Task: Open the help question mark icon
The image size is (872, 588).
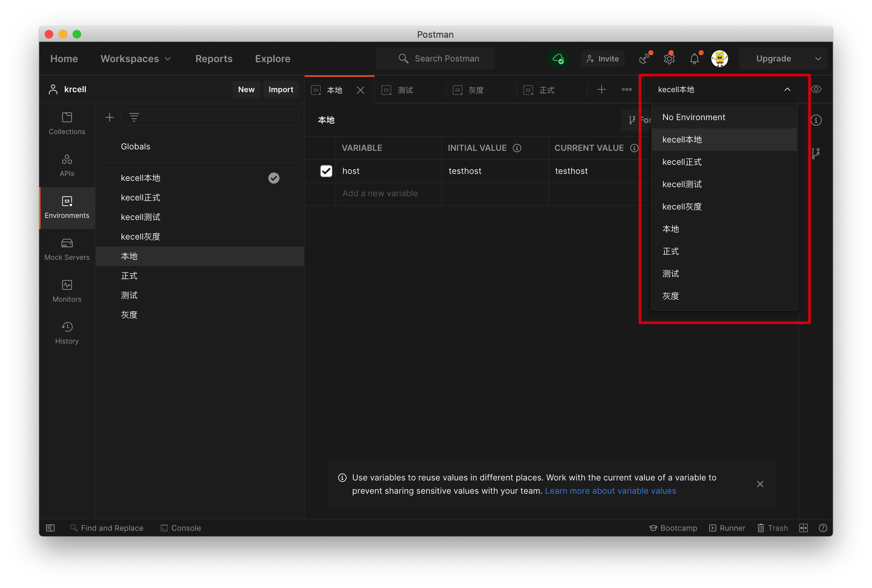Action: tap(823, 528)
